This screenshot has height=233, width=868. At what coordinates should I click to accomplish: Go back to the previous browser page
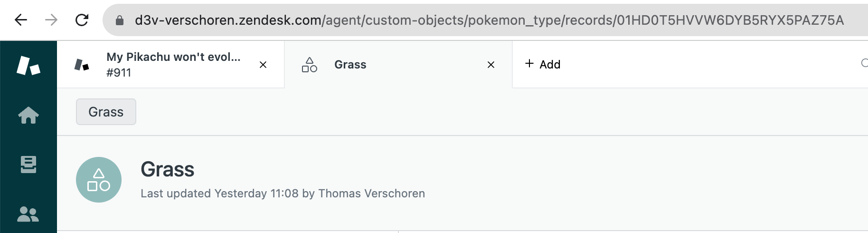[x=21, y=20]
